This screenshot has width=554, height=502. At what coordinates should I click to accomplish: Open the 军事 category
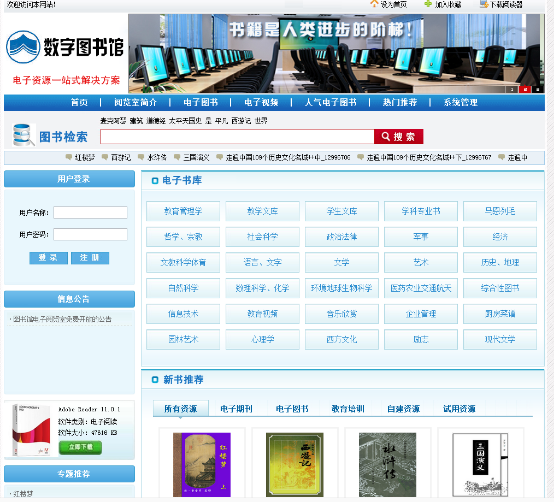[421, 237]
